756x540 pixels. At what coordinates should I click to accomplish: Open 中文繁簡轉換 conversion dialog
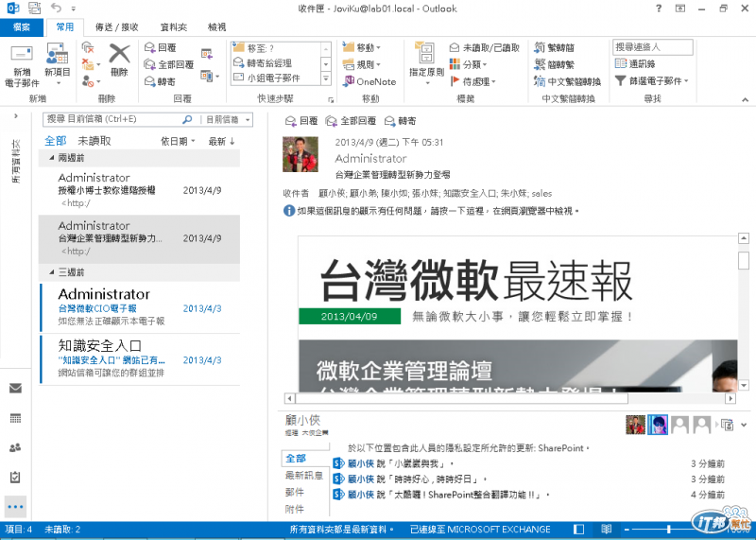[x=568, y=81]
